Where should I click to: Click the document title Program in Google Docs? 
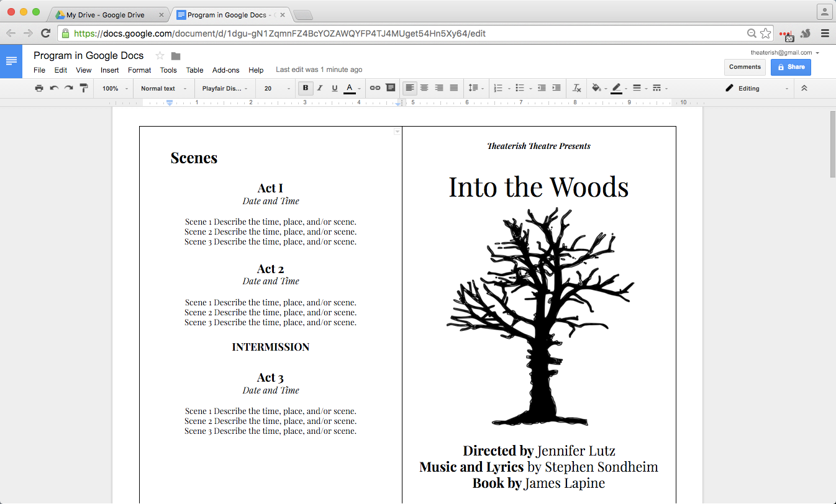pyautogui.click(x=88, y=56)
